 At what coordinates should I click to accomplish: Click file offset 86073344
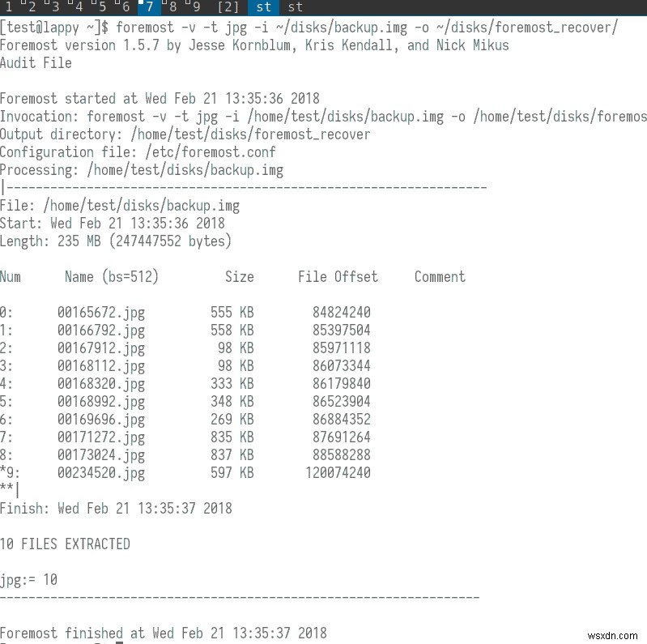pyautogui.click(x=342, y=365)
